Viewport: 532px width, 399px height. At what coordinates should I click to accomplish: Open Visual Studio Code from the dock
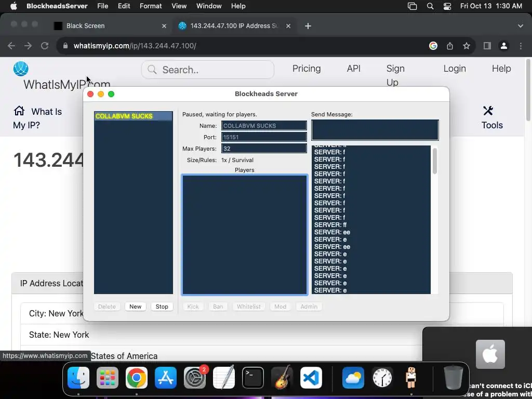coord(311,378)
